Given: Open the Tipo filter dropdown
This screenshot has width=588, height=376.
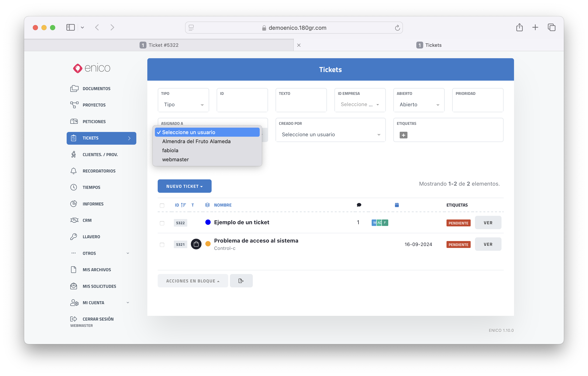Looking at the screenshot, I should [x=184, y=105].
